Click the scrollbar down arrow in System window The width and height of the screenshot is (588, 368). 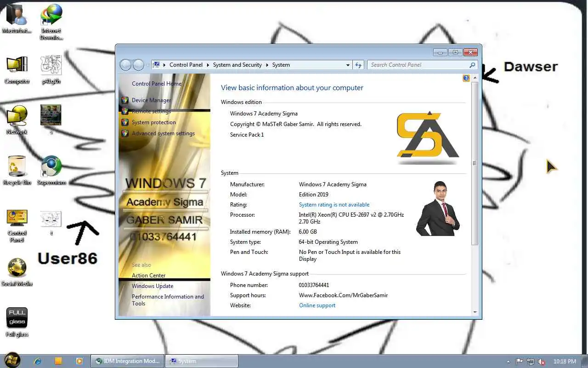point(475,312)
